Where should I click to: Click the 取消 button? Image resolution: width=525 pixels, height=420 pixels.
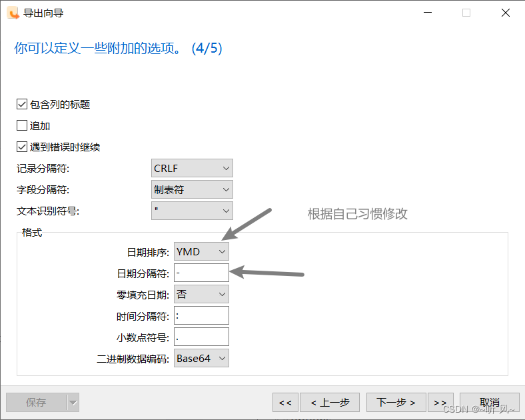point(489,402)
